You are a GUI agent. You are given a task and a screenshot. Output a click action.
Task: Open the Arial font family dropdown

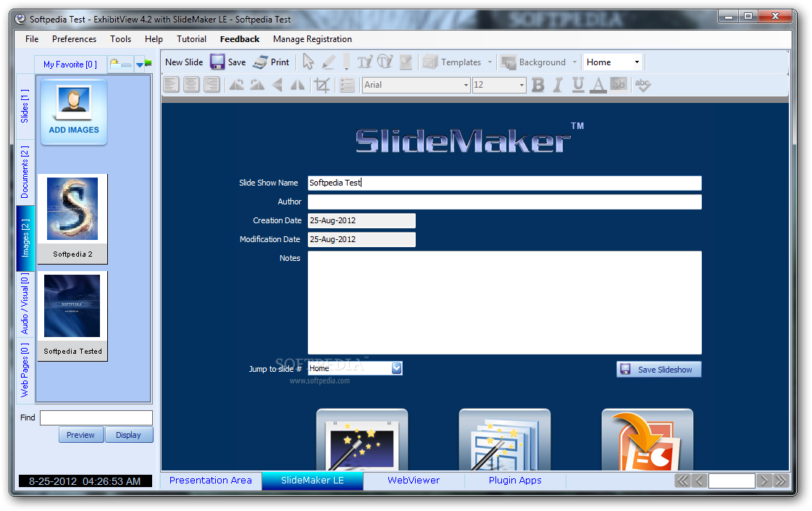tap(466, 85)
